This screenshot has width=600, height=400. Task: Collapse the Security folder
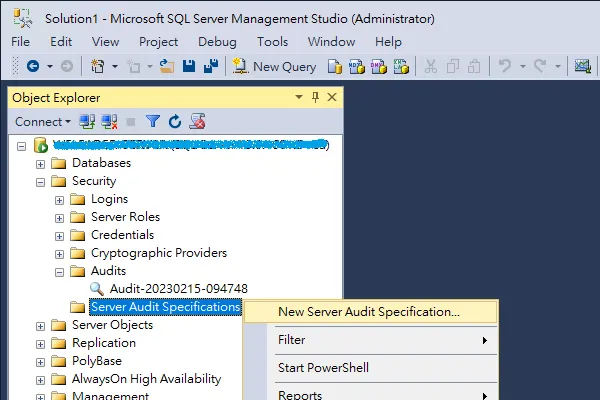coord(40,182)
